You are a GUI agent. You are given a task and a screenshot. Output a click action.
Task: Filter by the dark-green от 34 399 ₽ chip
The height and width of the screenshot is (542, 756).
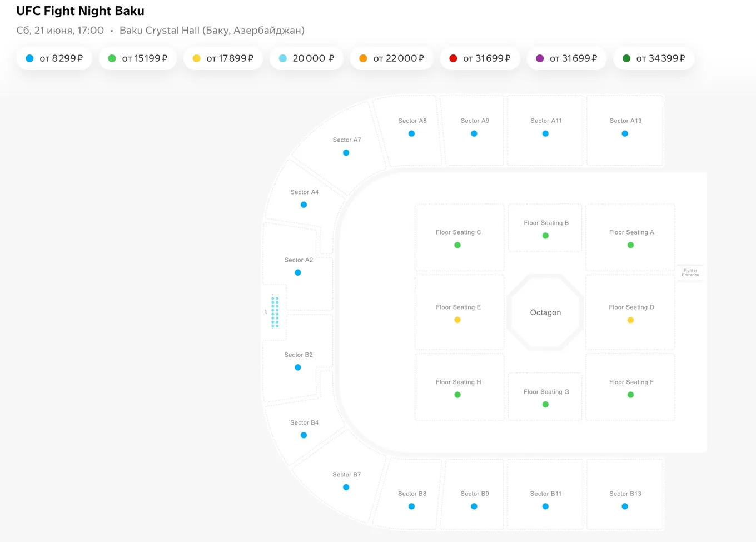[654, 58]
